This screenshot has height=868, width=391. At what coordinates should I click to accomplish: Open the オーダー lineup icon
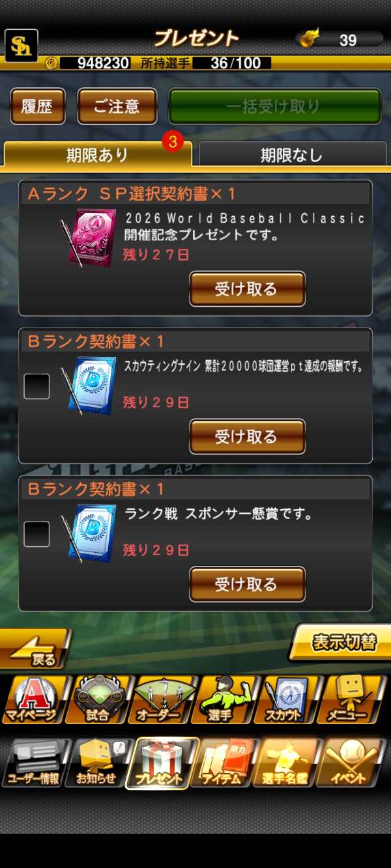coord(162,700)
